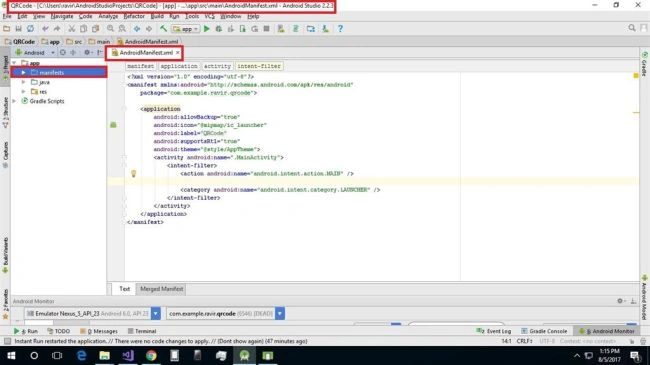Open the Messages tool window
The height and width of the screenshot is (365, 650).
[x=99, y=331]
